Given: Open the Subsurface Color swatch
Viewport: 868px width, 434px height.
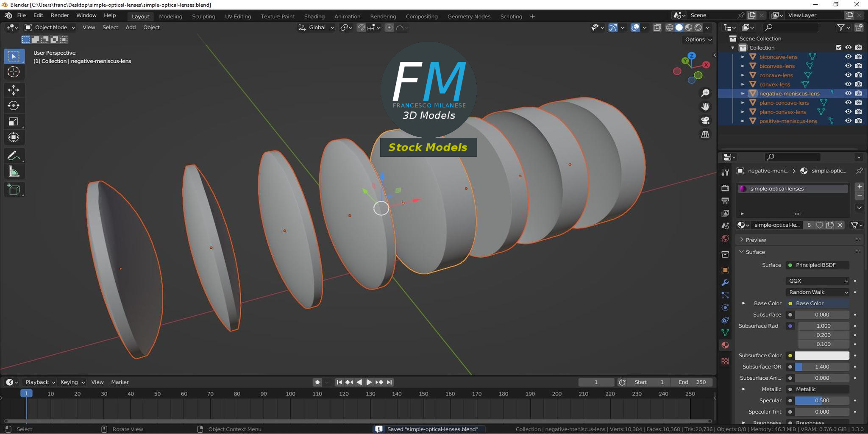Looking at the screenshot, I should point(822,355).
